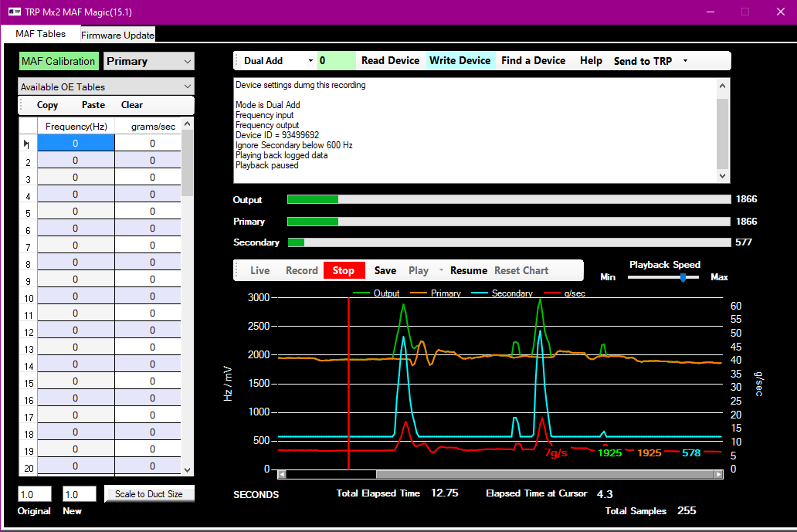Select the MAF Tables tab
The image size is (797, 532).
click(x=41, y=34)
